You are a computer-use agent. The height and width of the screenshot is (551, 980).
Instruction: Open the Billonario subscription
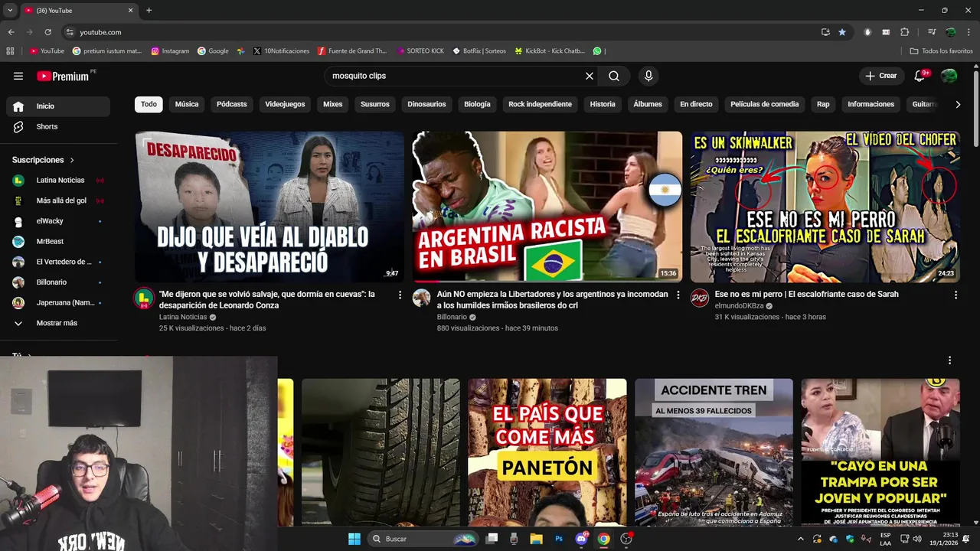click(x=58, y=282)
